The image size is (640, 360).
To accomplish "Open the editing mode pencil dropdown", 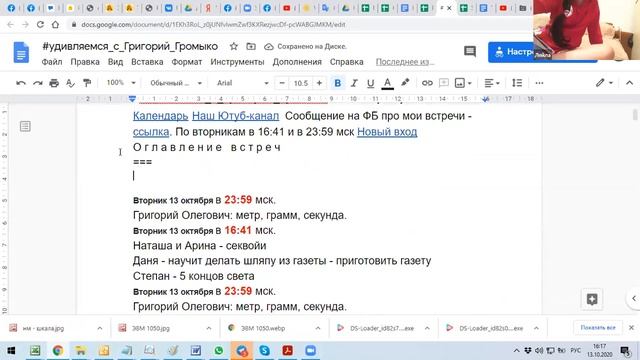I will [x=604, y=83].
